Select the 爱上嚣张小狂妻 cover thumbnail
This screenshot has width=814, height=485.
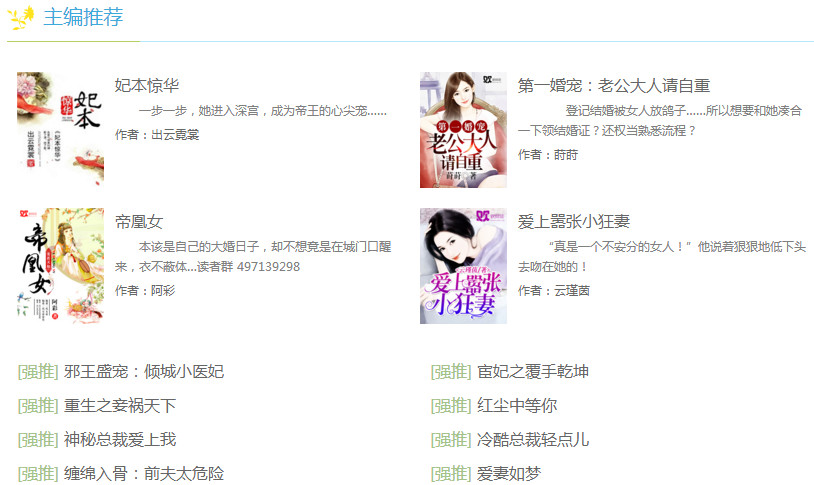(463, 266)
